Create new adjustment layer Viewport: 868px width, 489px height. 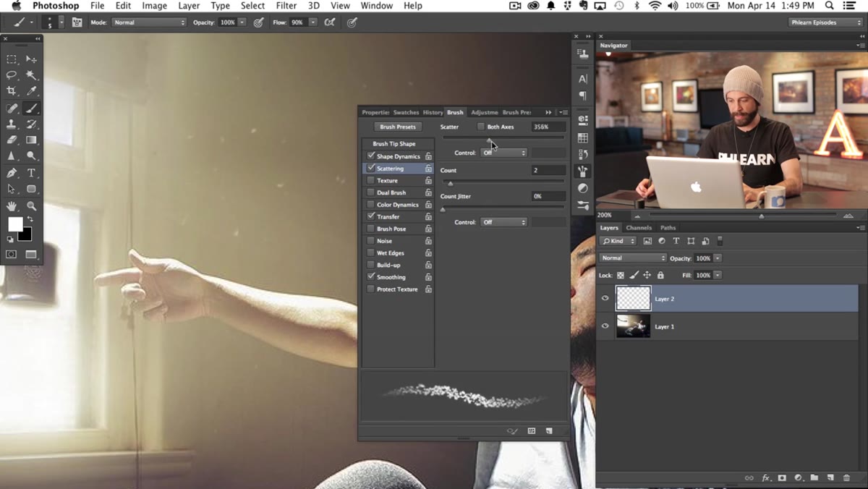(x=799, y=478)
